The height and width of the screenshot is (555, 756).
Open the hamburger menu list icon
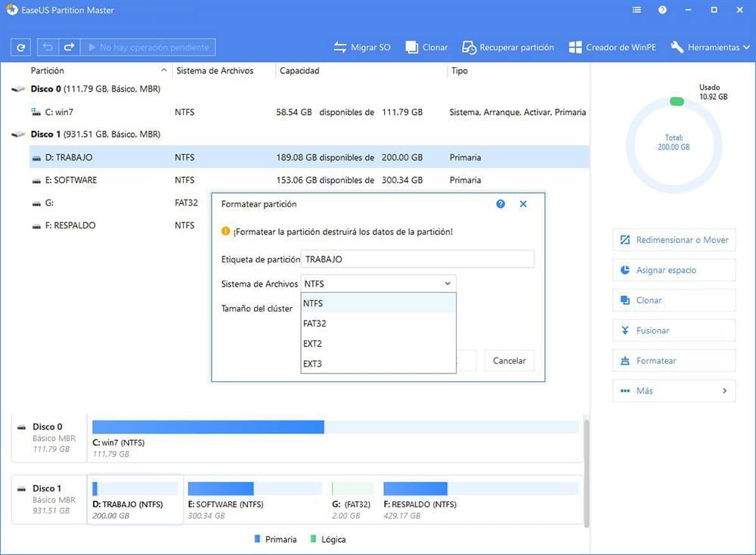pyautogui.click(x=637, y=10)
